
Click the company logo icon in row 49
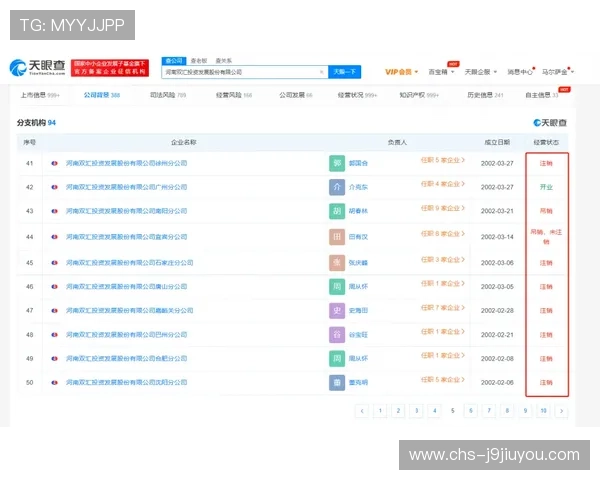(54, 359)
